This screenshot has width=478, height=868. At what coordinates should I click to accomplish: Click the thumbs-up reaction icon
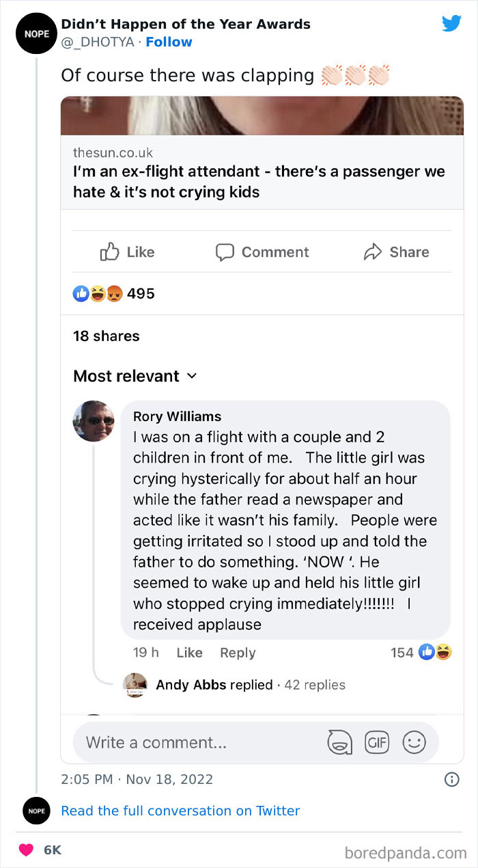pyautogui.click(x=81, y=293)
